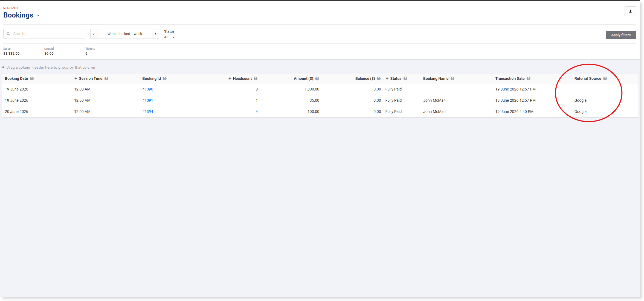View help icon for Referral Source column
Image resolution: width=644 pixels, height=301 pixels.
coord(605,78)
